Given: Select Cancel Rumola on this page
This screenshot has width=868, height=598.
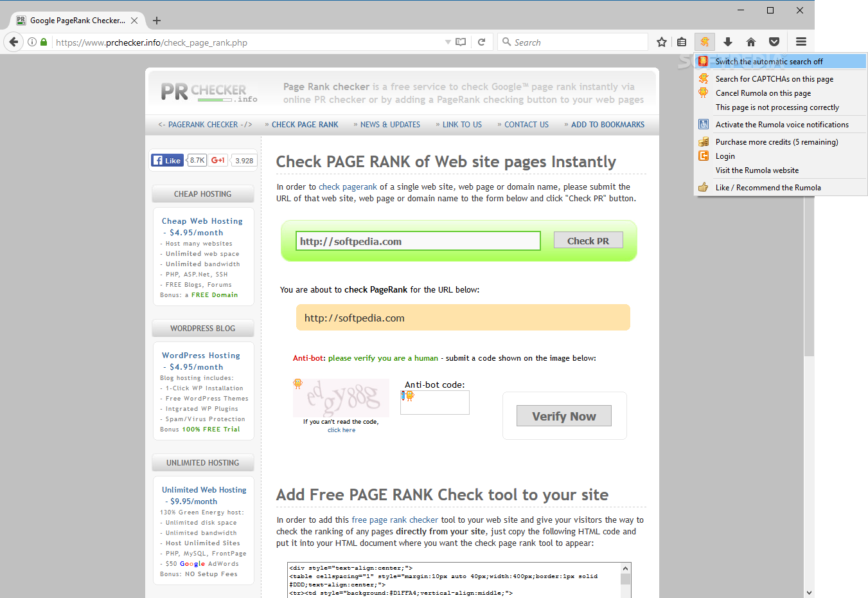Looking at the screenshot, I should tap(781, 93).
